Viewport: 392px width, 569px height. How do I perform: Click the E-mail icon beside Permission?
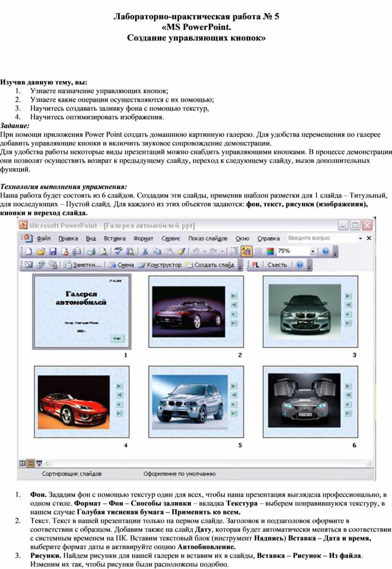76,251
